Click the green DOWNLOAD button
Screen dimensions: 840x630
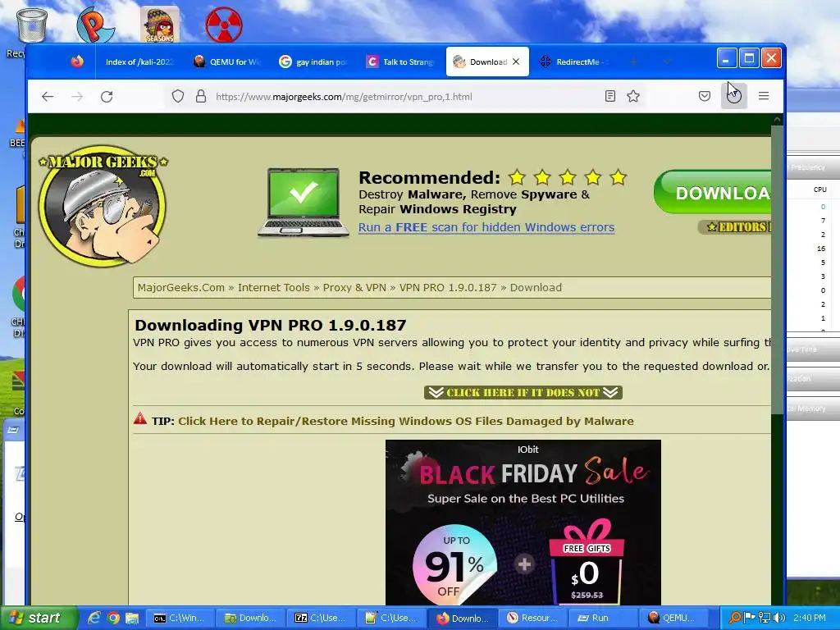point(713,192)
